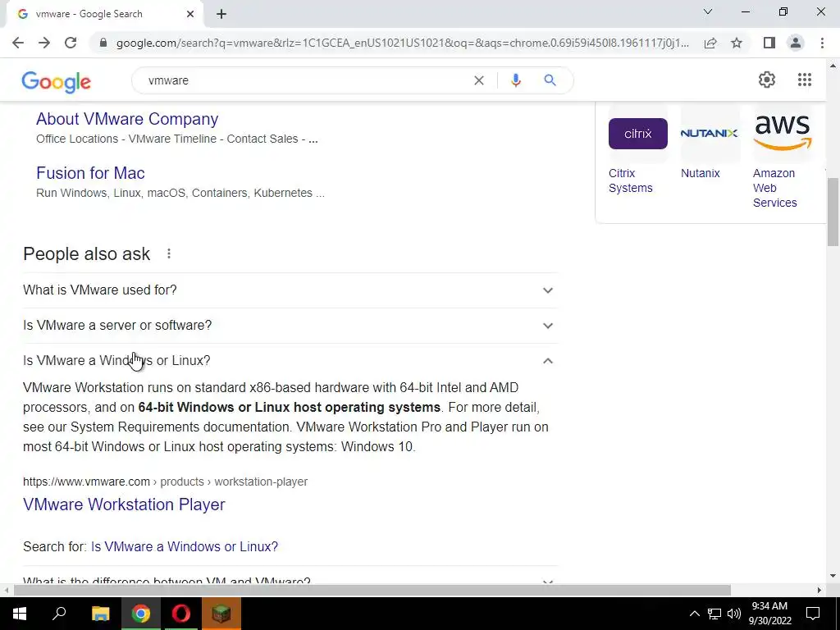Open Chrome's three-dot menu
This screenshot has height=630, width=840.
822,43
